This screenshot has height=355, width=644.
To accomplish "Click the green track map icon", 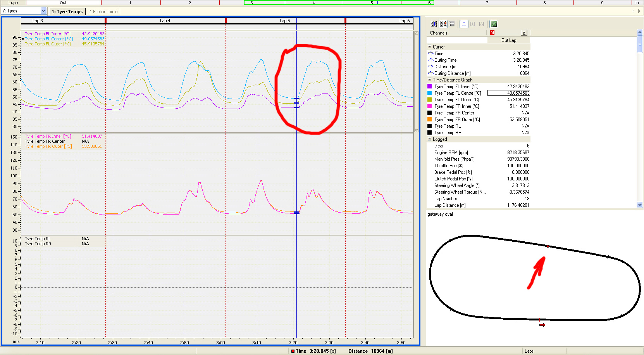I will point(494,24).
